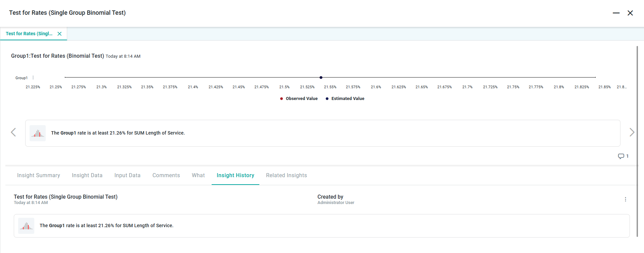Toggle Estimated Value legend series

[x=345, y=99]
